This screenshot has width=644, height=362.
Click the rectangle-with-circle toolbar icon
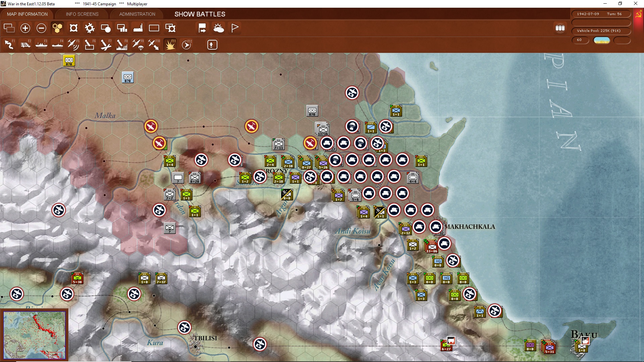pos(106,28)
